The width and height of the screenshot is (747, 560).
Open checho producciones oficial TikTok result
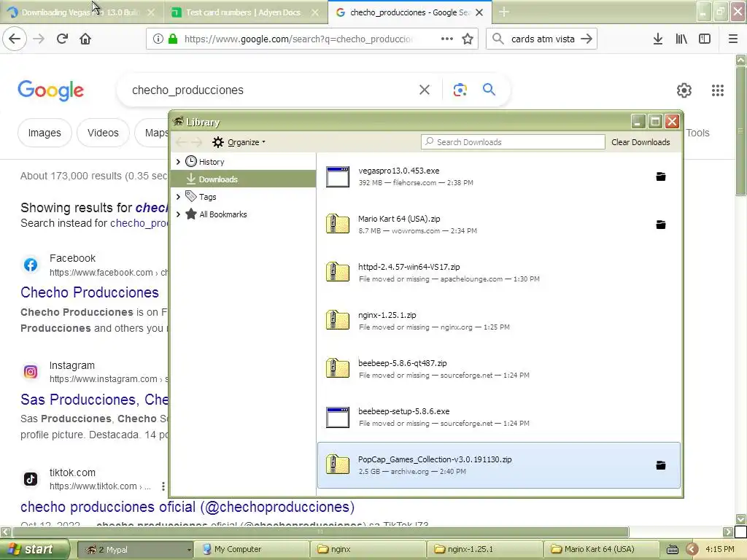point(187,507)
